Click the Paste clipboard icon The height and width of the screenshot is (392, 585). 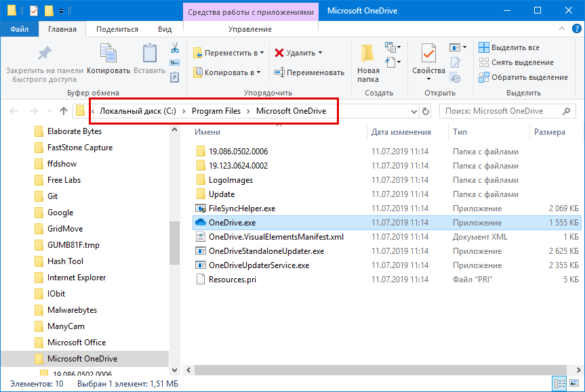point(150,53)
